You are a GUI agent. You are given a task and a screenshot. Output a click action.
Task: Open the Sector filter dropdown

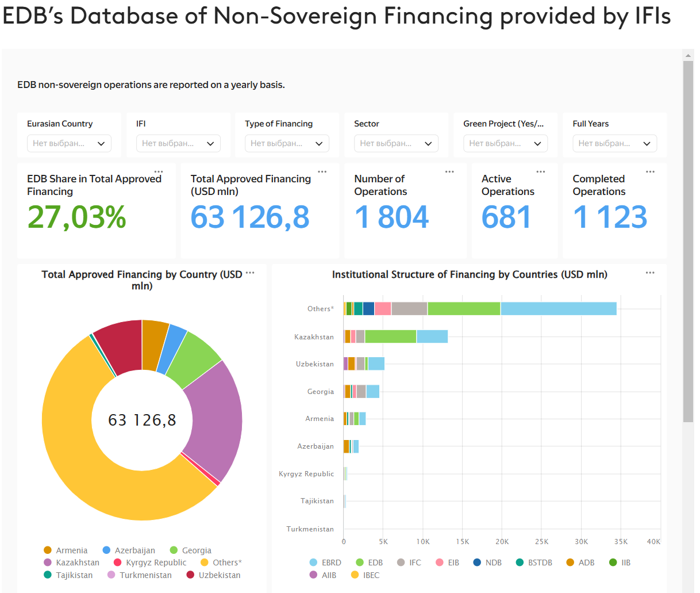pyautogui.click(x=396, y=144)
